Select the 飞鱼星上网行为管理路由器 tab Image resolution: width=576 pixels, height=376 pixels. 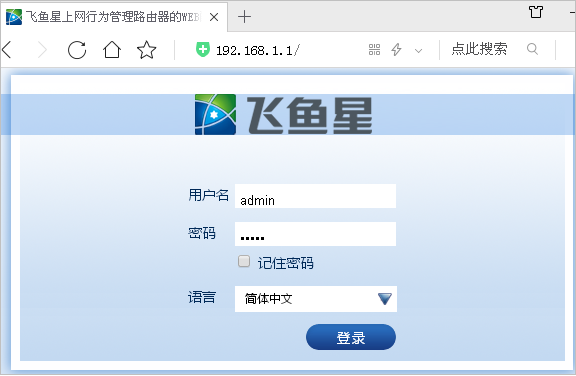pos(114,17)
